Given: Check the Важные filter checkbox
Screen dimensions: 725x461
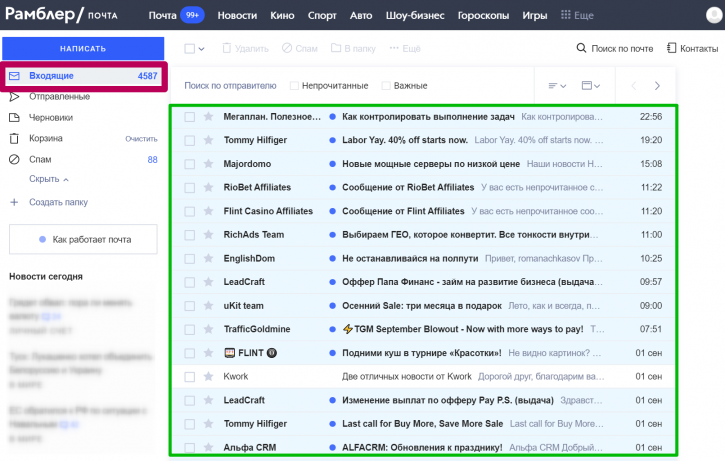Looking at the screenshot, I should coord(386,86).
